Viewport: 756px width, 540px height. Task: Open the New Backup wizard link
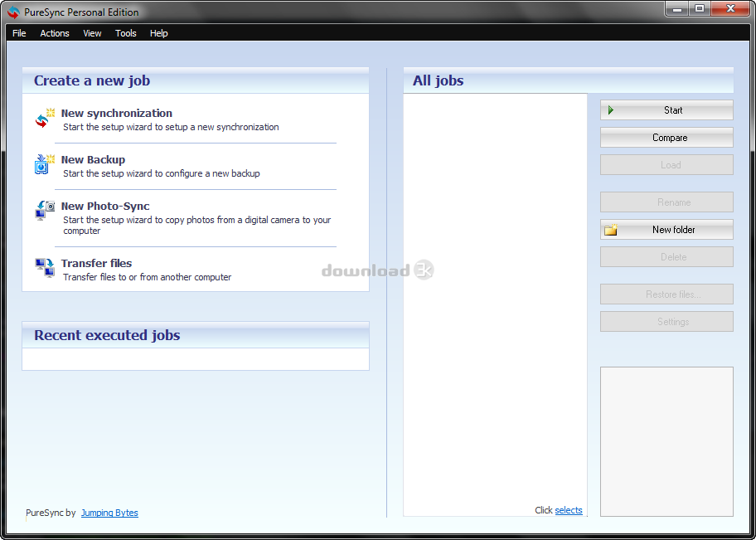tap(93, 160)
